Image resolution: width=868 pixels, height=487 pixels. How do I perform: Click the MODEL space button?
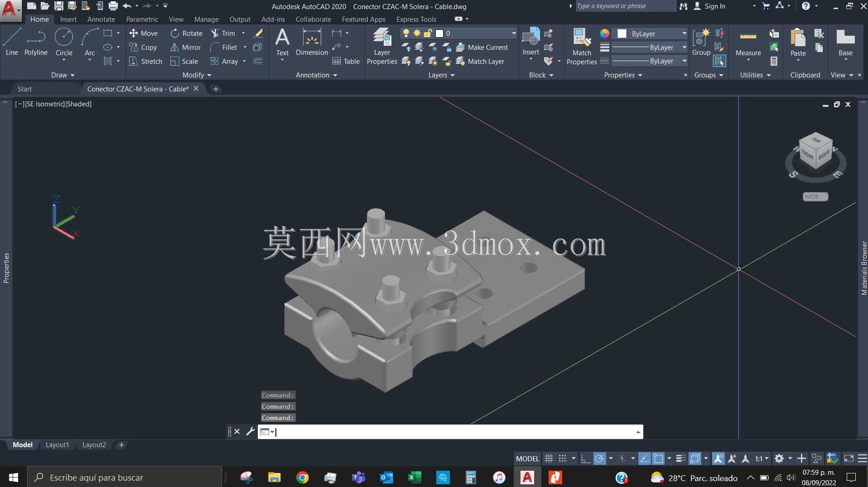pos(527,458)
